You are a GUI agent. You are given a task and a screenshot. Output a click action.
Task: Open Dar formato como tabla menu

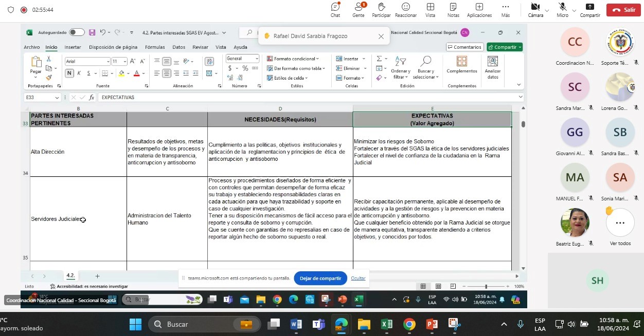[x=296, y=68]
